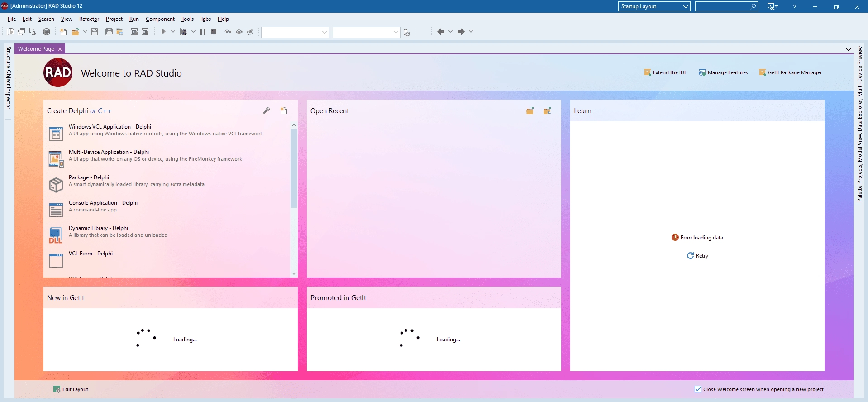Close the Welcome Page tab

pyautogui.click(x=60, y=49)
